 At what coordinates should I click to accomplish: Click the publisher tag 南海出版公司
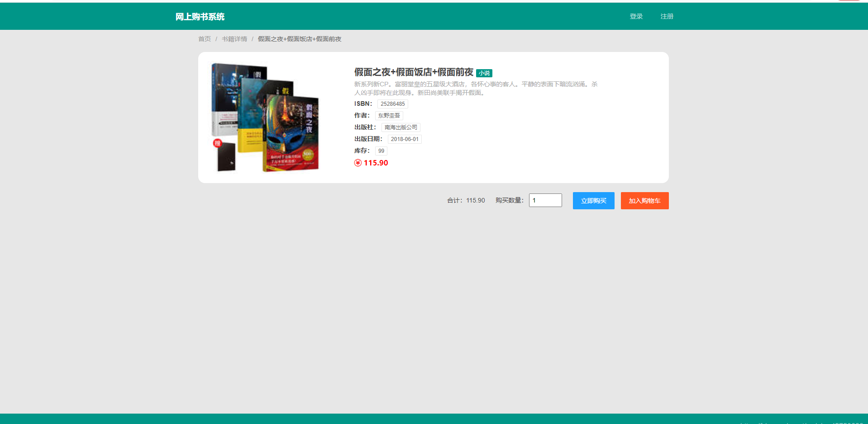[400, 127]
